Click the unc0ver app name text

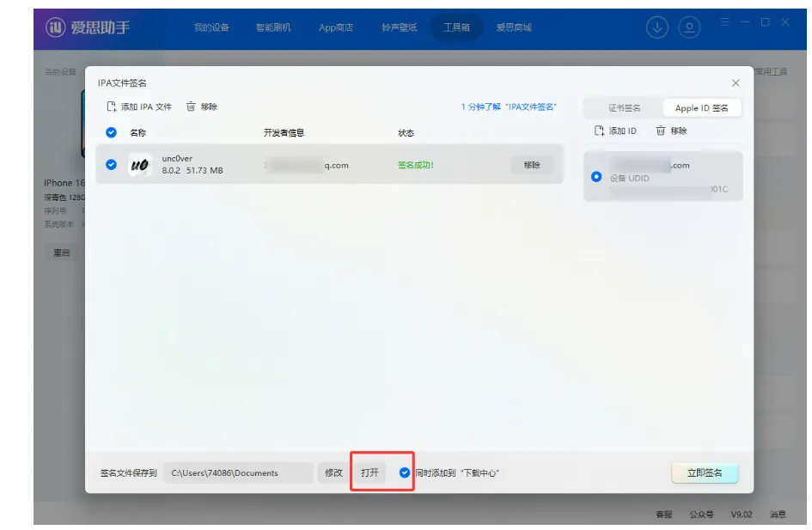tap(177, 158)
